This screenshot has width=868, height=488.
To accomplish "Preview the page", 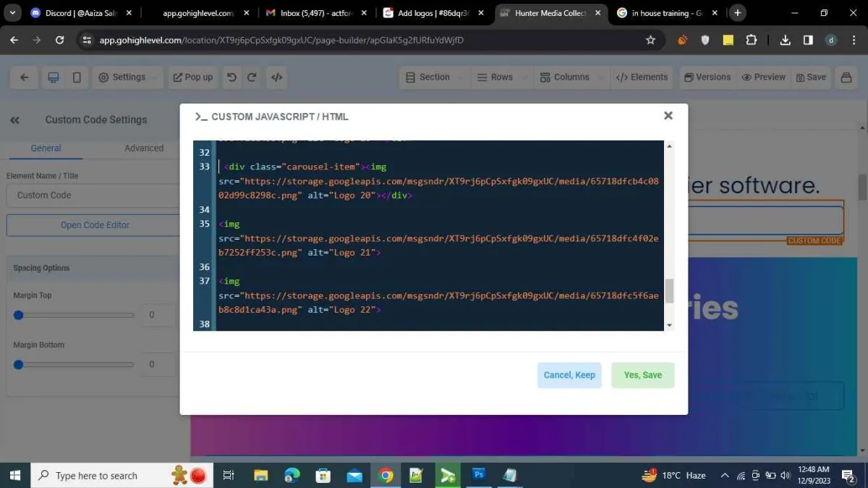I will [764, 77].
